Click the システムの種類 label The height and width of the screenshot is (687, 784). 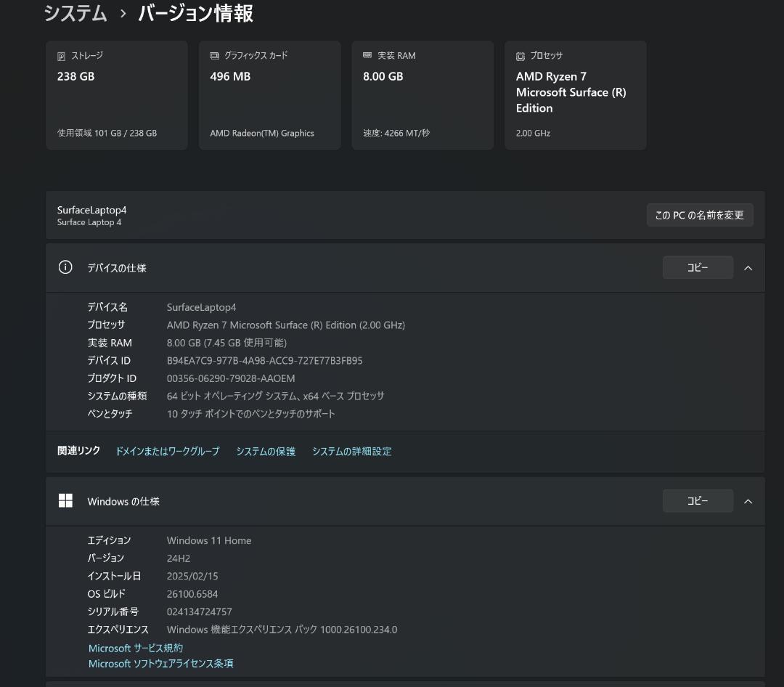pyautogui.click(x=117, y=397)
